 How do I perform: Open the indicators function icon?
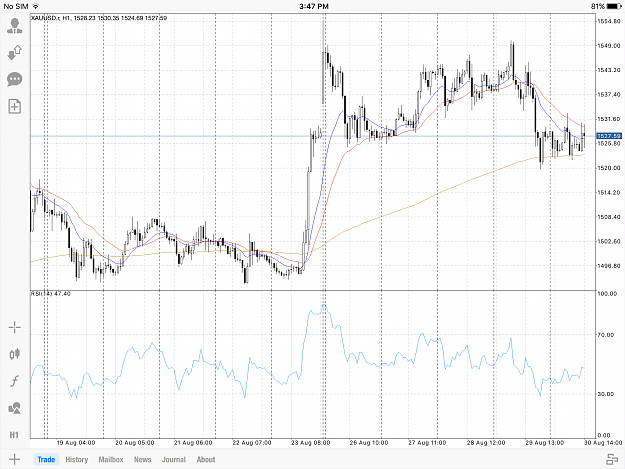[x=15, y=381]
